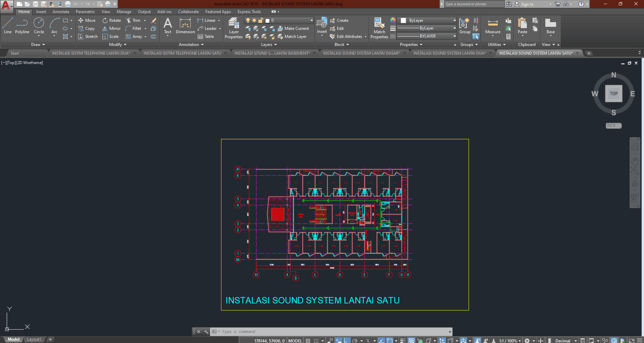Screen dimensions: 644x343
Task: Select the Dimension annotation tool
Action: tap(185, 26)
